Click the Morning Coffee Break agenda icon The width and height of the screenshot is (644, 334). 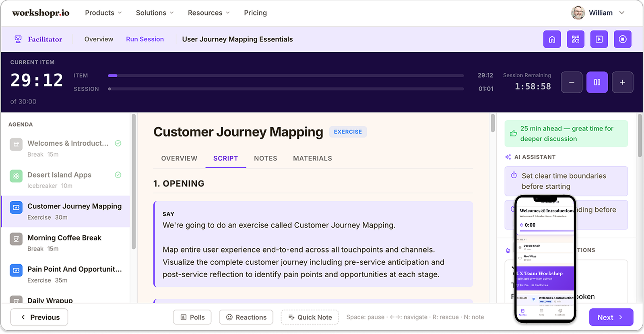point(16,239)
